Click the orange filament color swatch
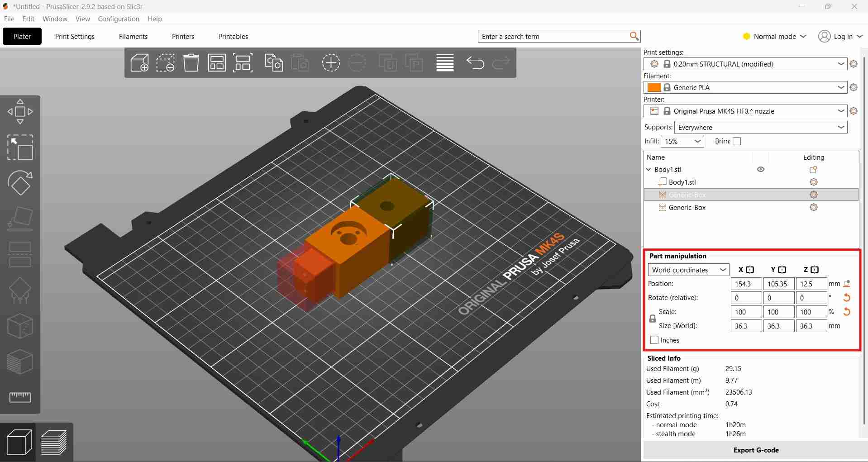This screenshot has width=868, height=462. 654,87
